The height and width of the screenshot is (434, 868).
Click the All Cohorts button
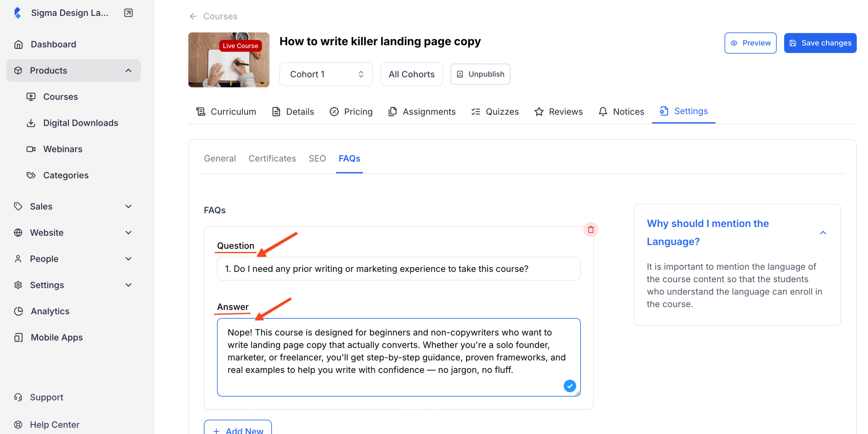tap(411, 74)
